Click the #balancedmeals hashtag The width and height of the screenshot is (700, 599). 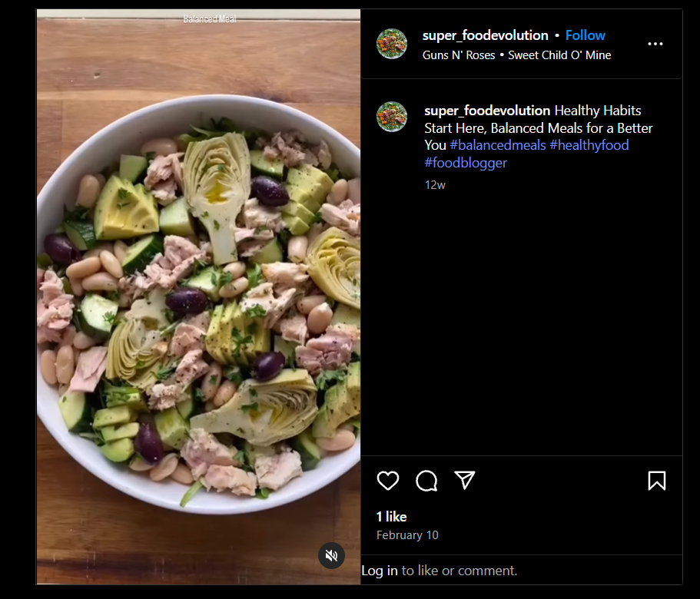tap(498, 145)
